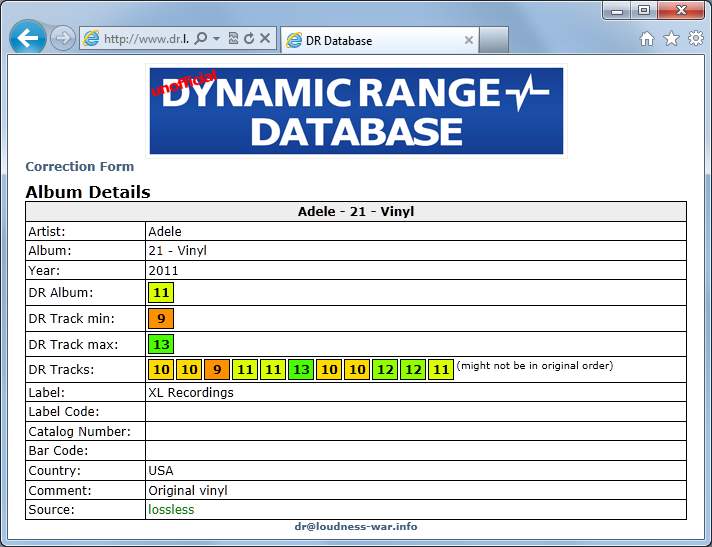
Task: Click the 'Bar Code:' row label
Action: click(58, 451)
